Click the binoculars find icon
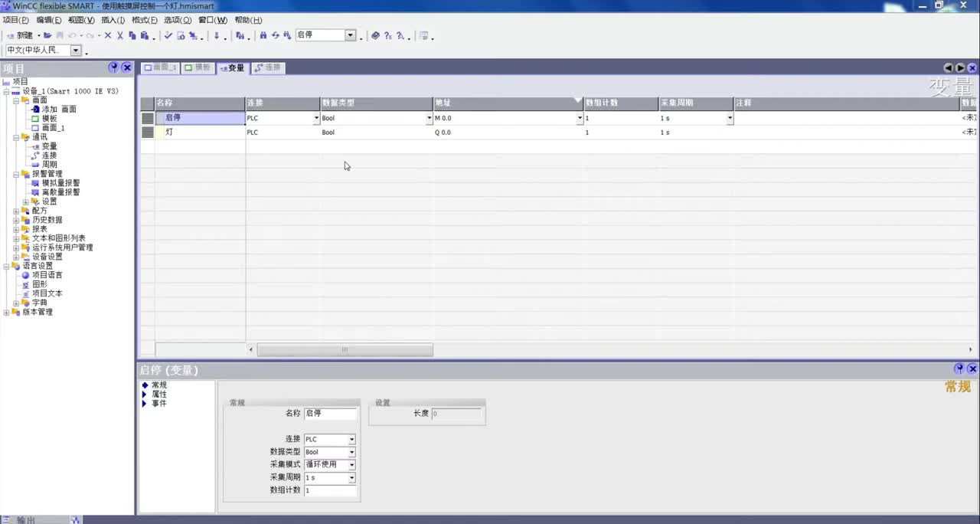This screenshot has height=524, width=980. point(263,35)
